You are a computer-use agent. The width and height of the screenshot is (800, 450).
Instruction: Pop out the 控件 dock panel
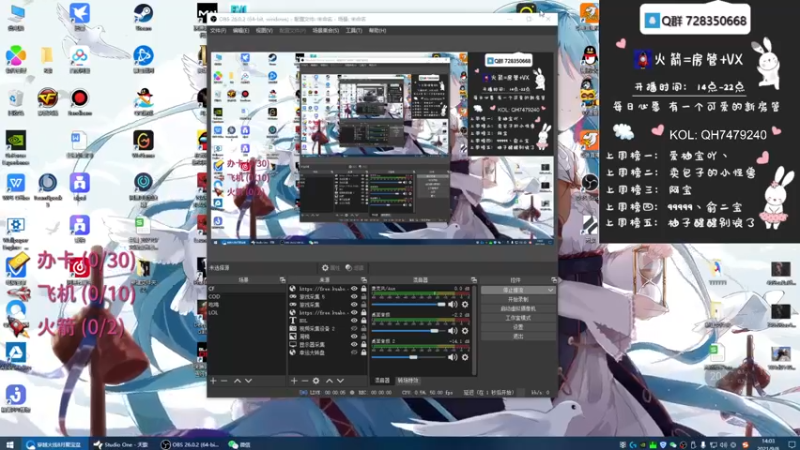[554, 280]
